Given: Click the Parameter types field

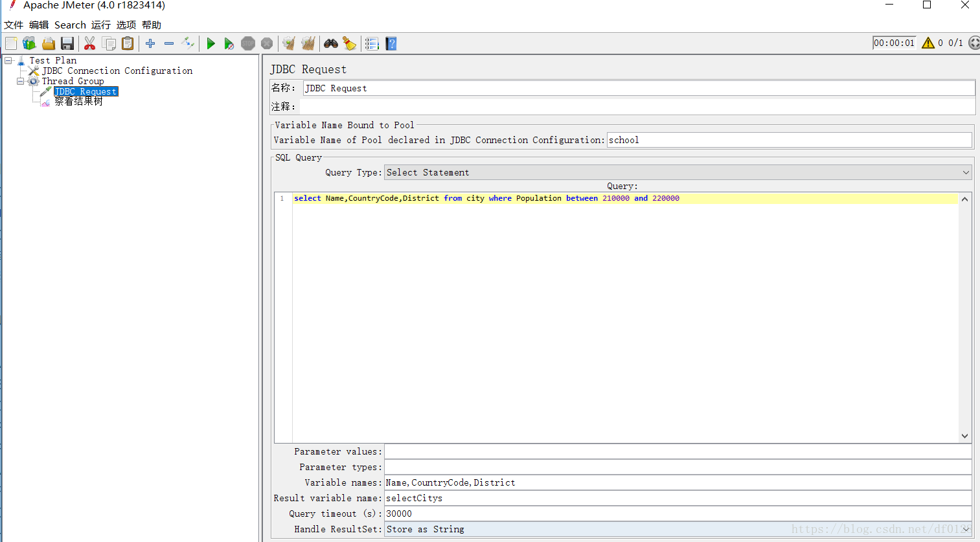Looking at the screenshot, I should [x=678, y=467].
